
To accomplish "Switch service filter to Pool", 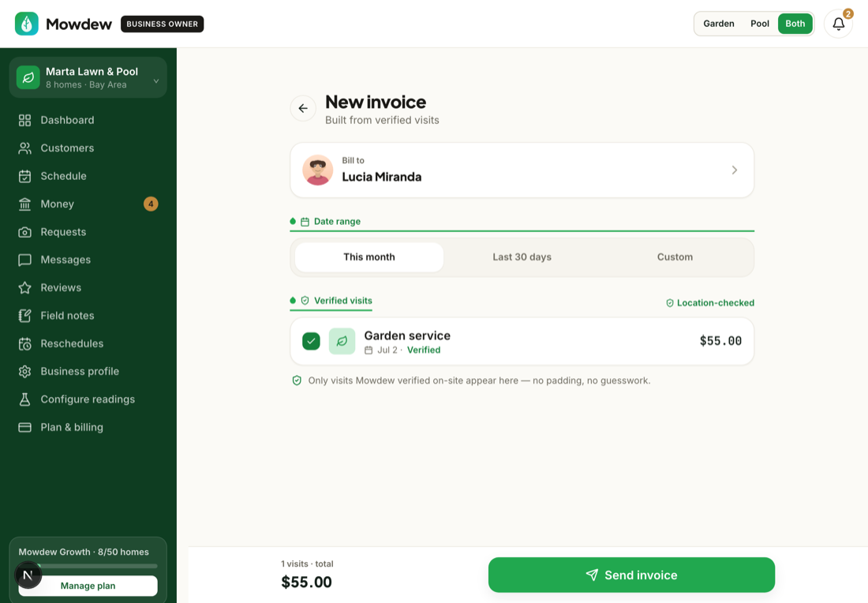I will click(759, 24).
